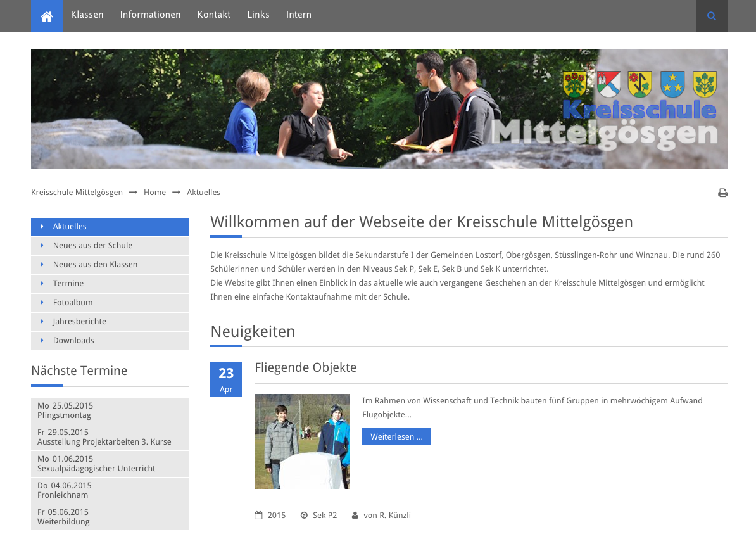
Task: Select Intern in the top navigation
Action: pyautogui.click(x=299, y=15)
